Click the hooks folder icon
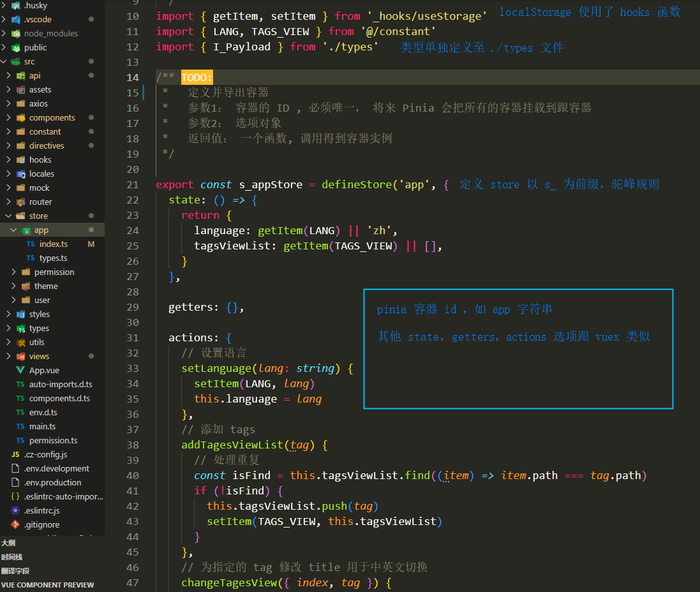Screen dimensions: 700x592 click(20, 160)
